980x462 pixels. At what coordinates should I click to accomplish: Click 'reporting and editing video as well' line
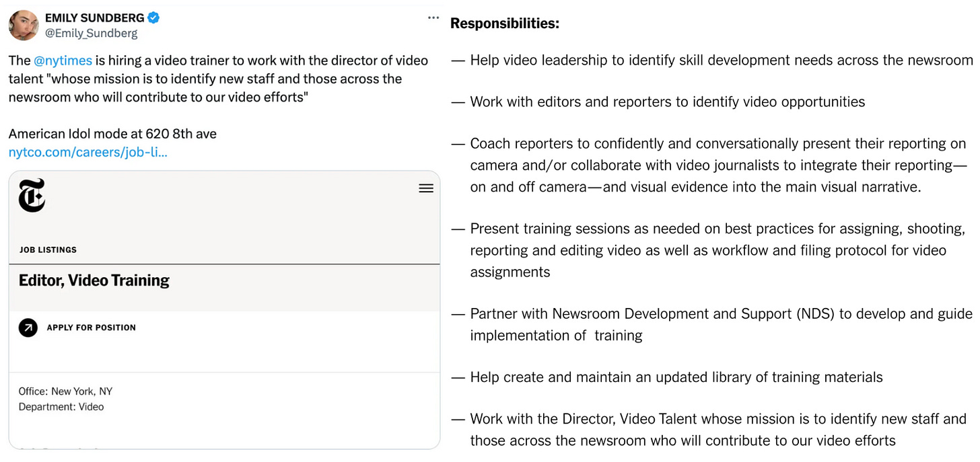pyautogui.click(x=708, y=251)
